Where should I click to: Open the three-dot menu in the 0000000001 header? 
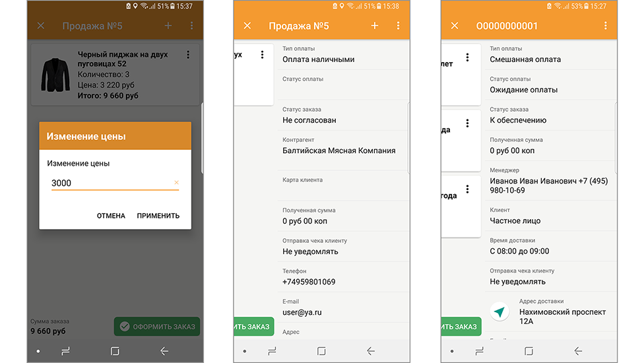pyautogui.click(x=605, y=26)
